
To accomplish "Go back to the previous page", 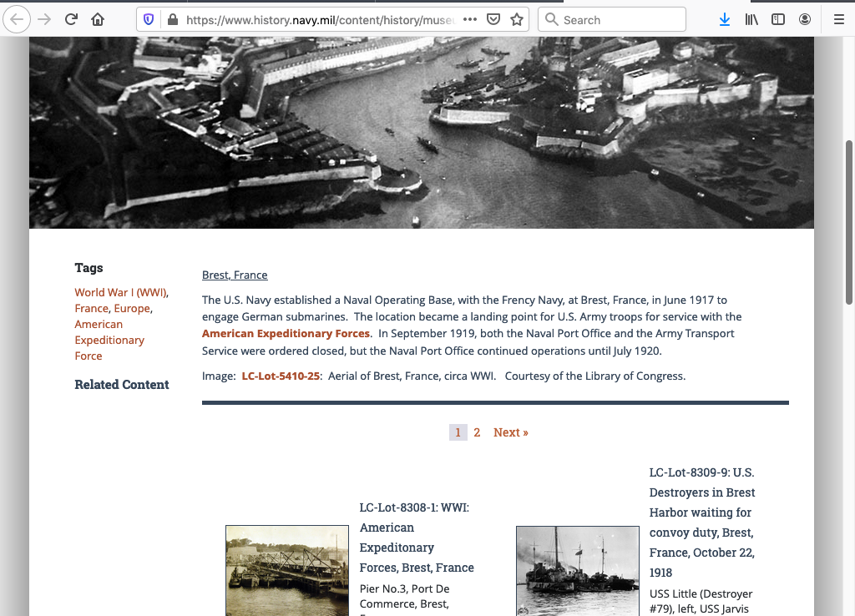I will pos(18,19).
